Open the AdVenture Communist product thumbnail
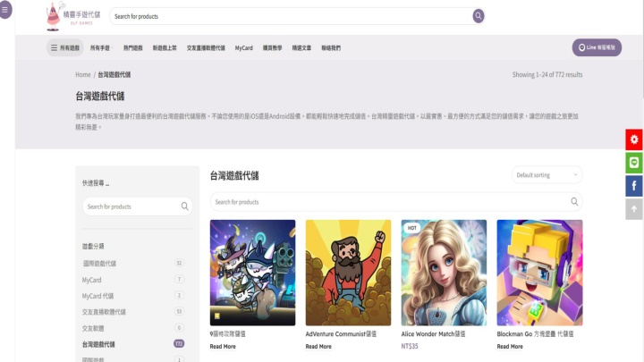Screen dimensions: 644x362 point(348,273)
